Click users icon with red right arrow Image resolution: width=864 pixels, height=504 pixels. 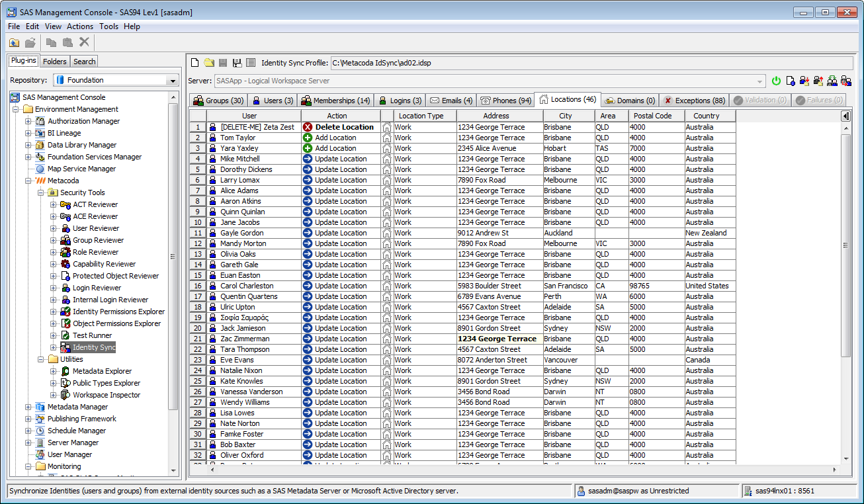[x=846, y=81]
